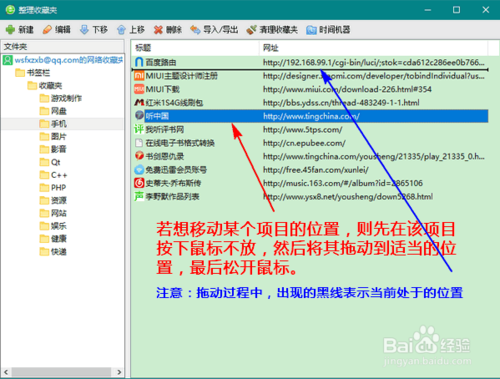Click the http://www.5tps.com/ URL cell

point(302,130)
